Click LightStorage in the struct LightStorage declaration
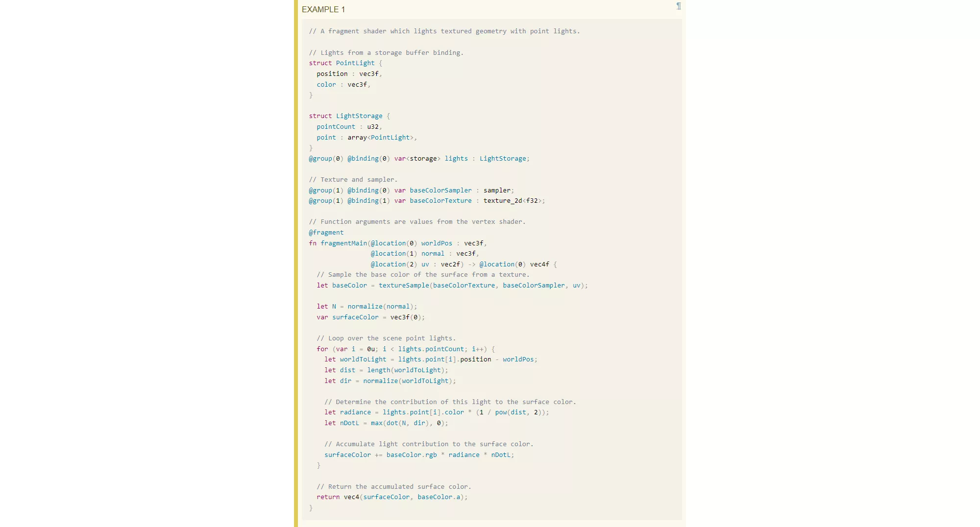 pyautogui.click(x=359, y=116)
